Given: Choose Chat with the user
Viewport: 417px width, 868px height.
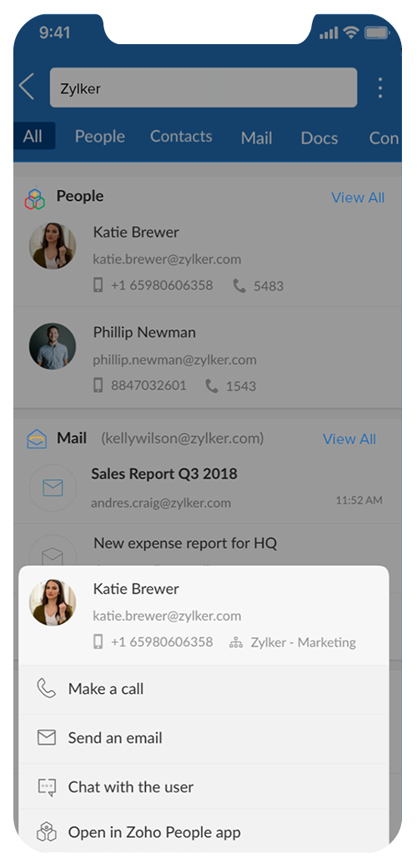Looking at the screenshot, I should pos(203,786).
